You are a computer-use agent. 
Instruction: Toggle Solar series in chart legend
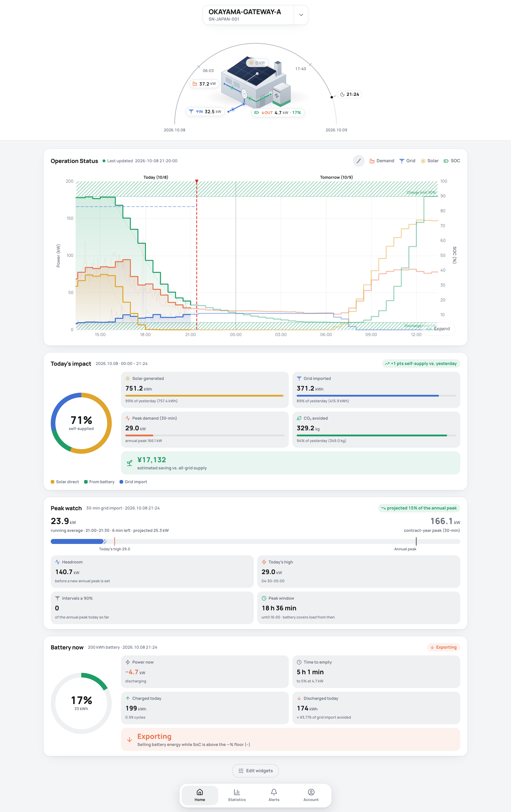tap(429, 161)
